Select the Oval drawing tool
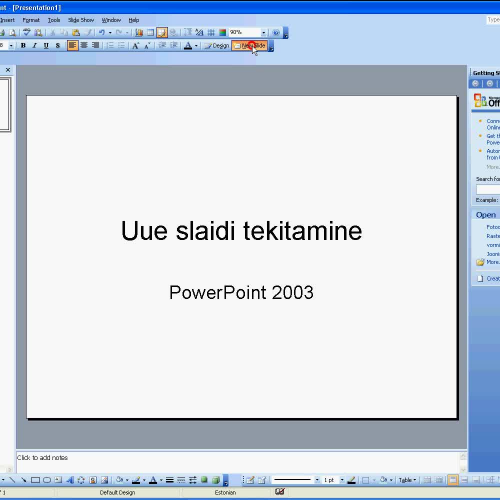Screen dimensions: 500x500 click(x=47, y=480)
